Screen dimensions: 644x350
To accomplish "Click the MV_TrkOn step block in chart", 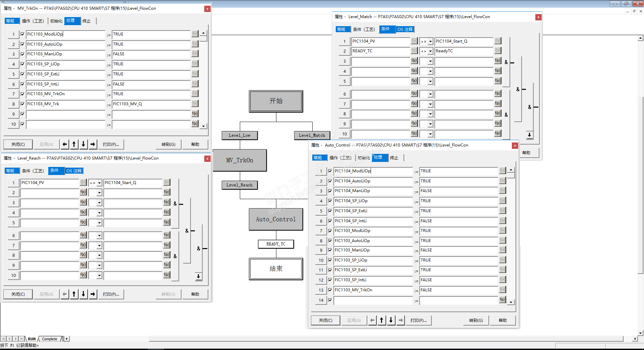I will pos(240,160).
